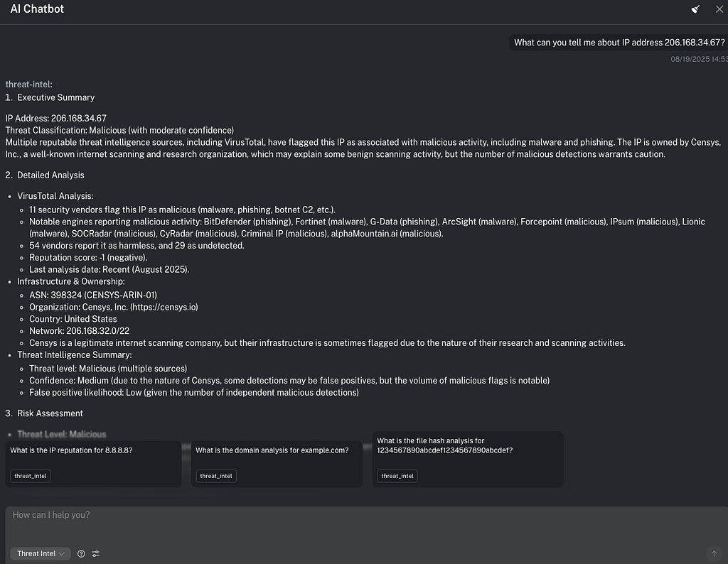Image resolution: width=728 pixels, height=564 pixels.
Task: Click the Detailed Analysis heading
Action: (x=50, y=175)
